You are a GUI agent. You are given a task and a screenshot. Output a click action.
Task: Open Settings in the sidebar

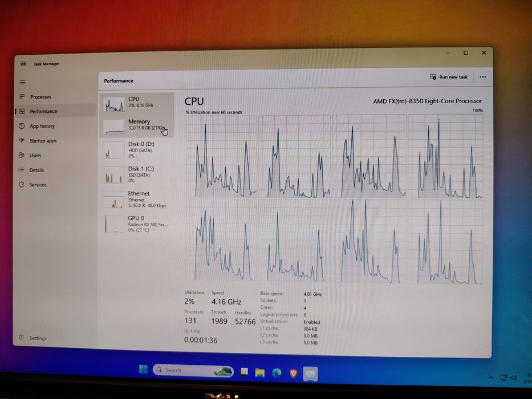[55, 338]
